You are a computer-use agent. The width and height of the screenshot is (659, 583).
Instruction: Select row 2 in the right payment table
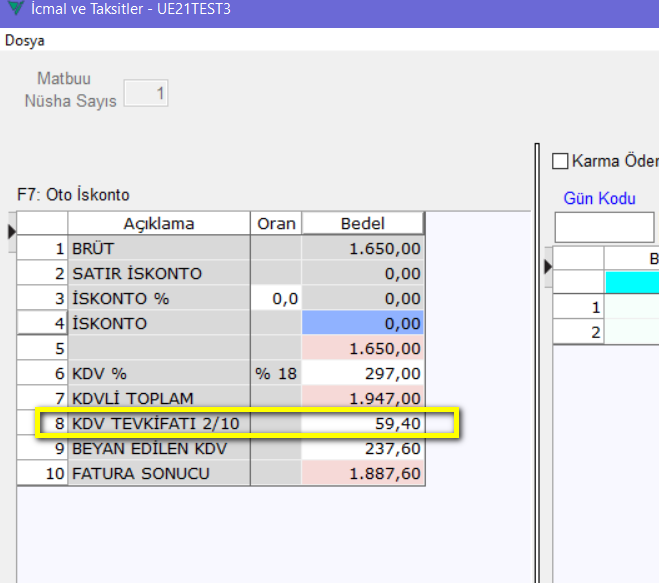point(596,332)
